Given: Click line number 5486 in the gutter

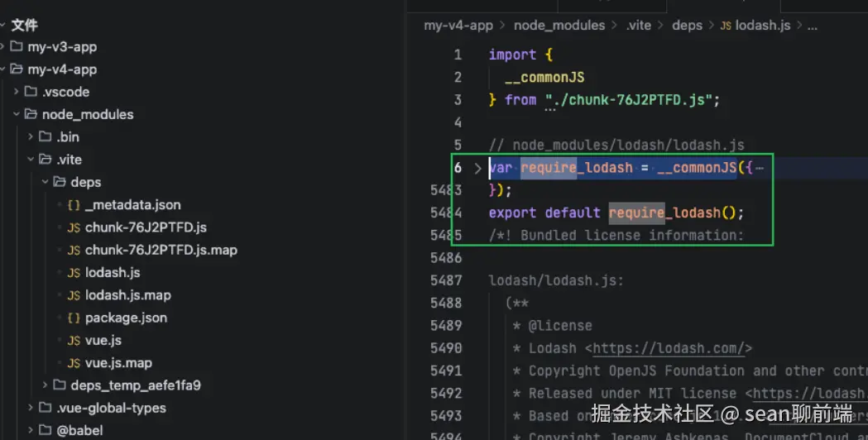Looking at the screenshot, I should point(446,258).
